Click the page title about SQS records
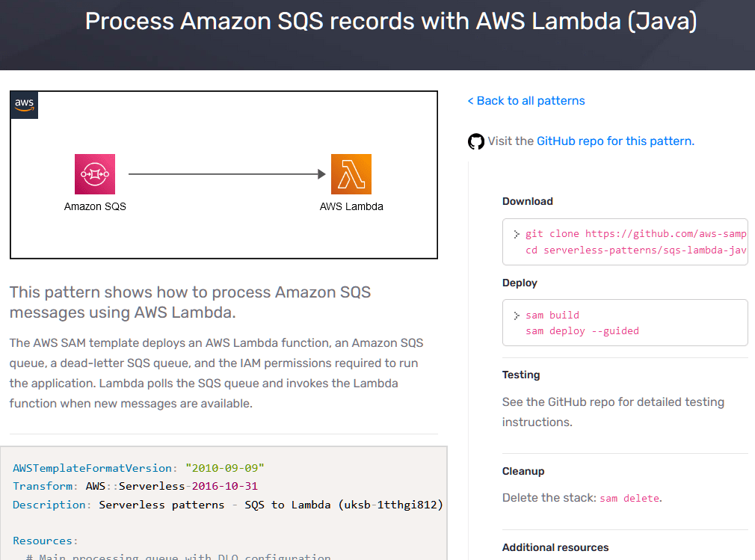This screenshot has width=755, height=560. (391, 21)
